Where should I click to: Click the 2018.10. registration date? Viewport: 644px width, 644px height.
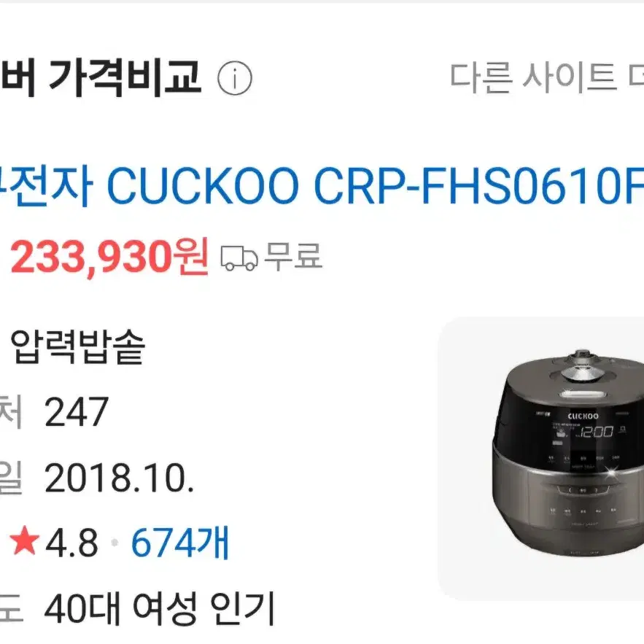(x=119, y=478)
